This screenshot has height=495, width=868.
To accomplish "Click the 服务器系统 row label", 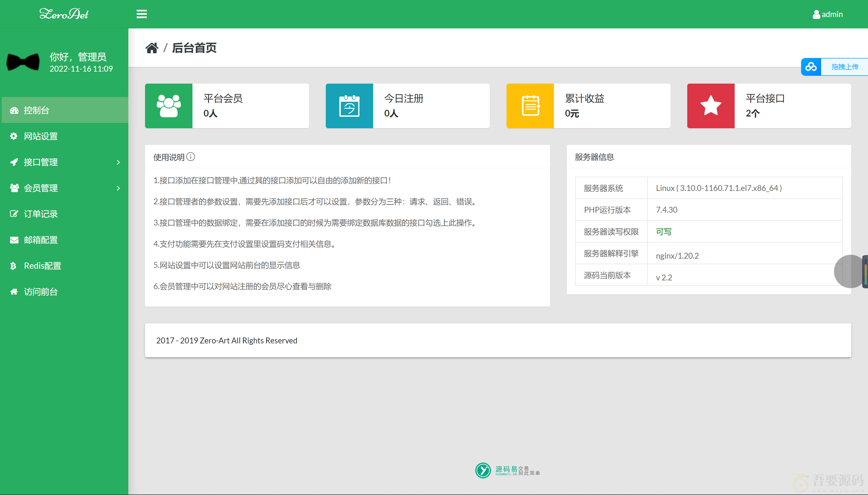I will tap(603, 188).
